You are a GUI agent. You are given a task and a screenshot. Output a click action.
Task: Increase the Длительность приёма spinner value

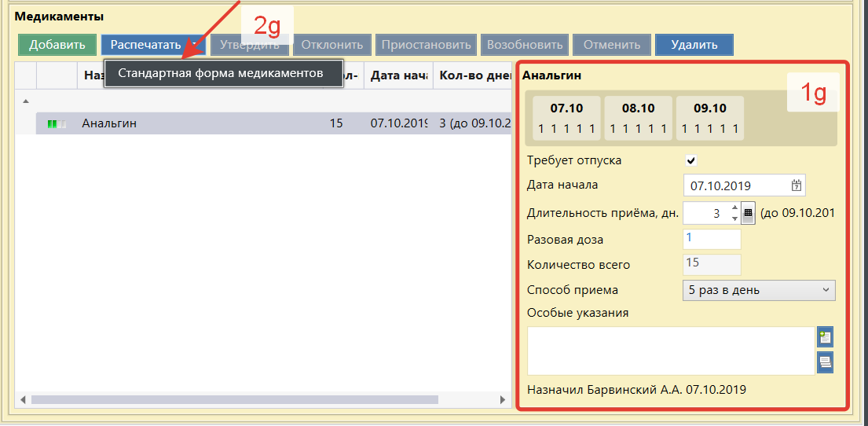coord(734,208)
